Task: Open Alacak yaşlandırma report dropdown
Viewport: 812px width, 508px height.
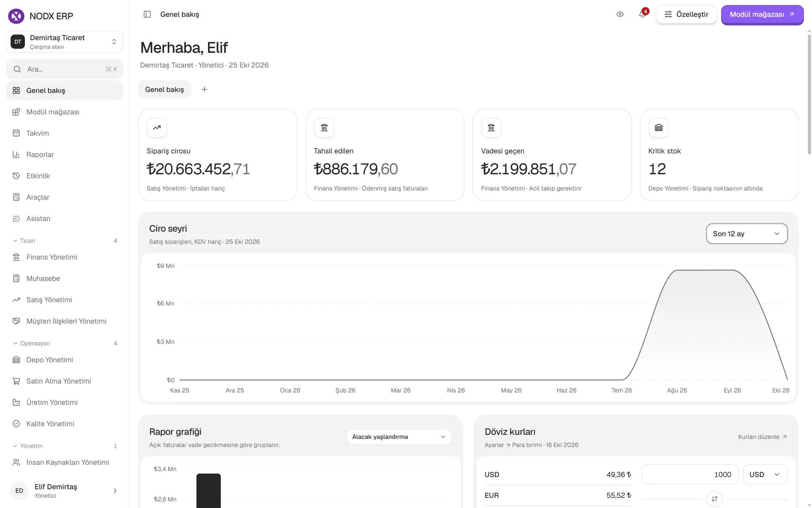Action: pos(399,437)
